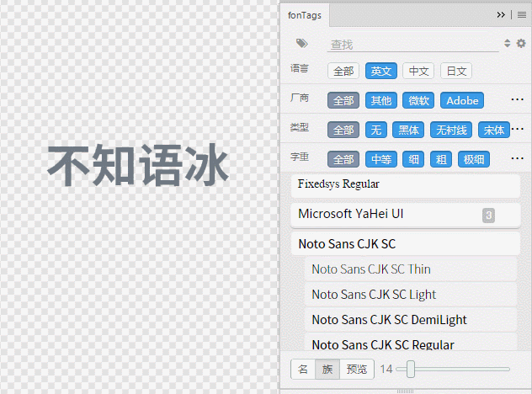Toggle Adobe vendor filter
Screen dimensions: 532x394
tap(462, 100)
